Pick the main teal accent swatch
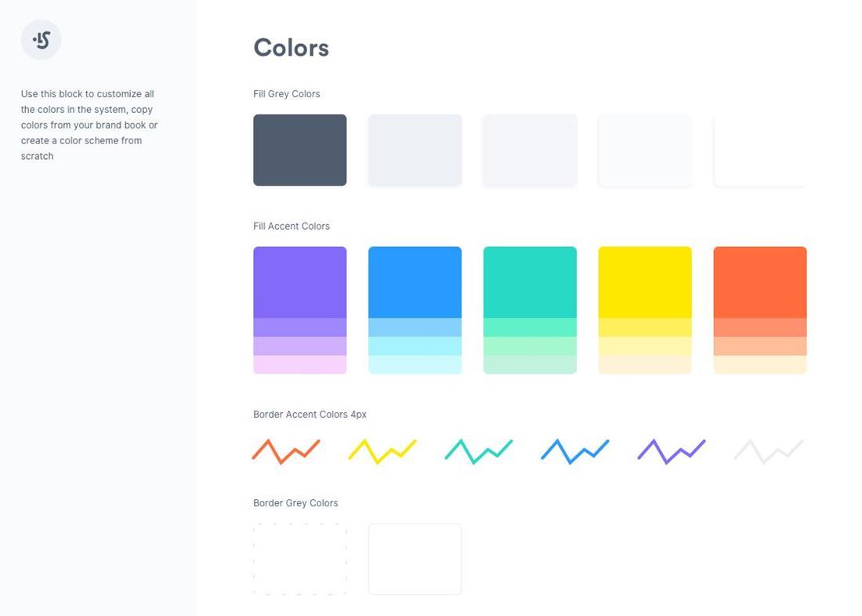 tap(530, 282)
